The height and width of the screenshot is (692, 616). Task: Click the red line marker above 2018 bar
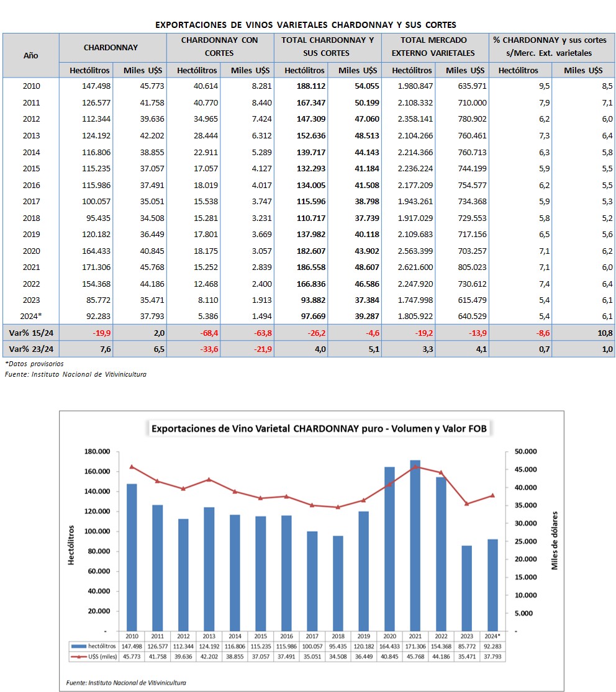click(x=337, y=507)
